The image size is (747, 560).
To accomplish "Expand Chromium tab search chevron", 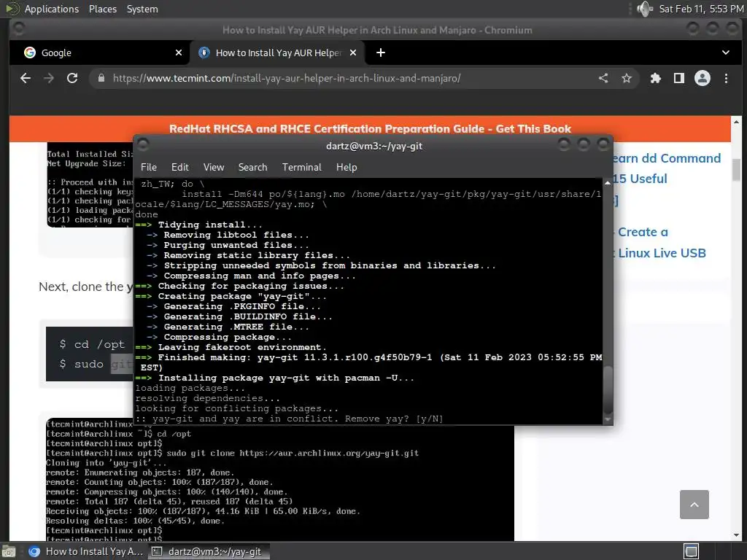I will (x=726, y=52).
